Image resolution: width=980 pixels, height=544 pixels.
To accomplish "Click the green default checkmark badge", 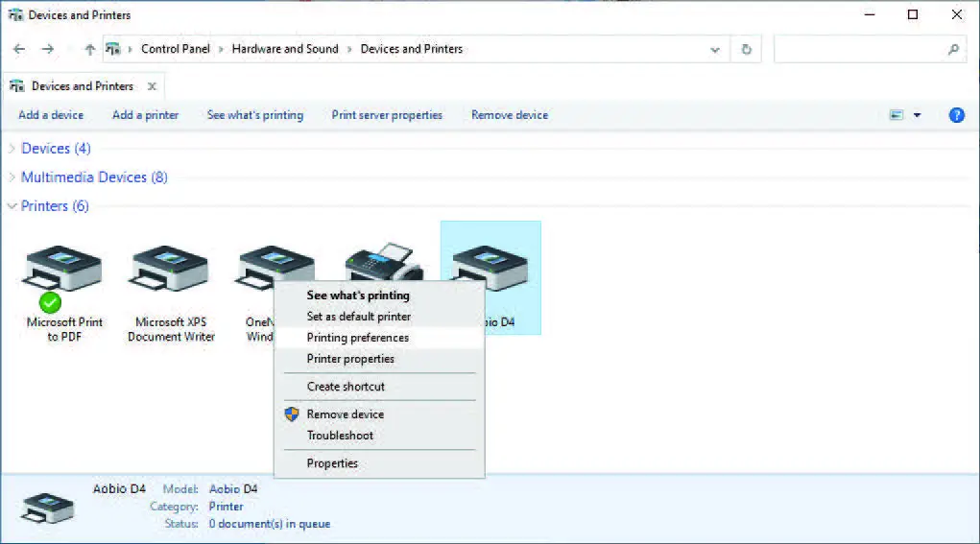I will [x=50, y=303].
